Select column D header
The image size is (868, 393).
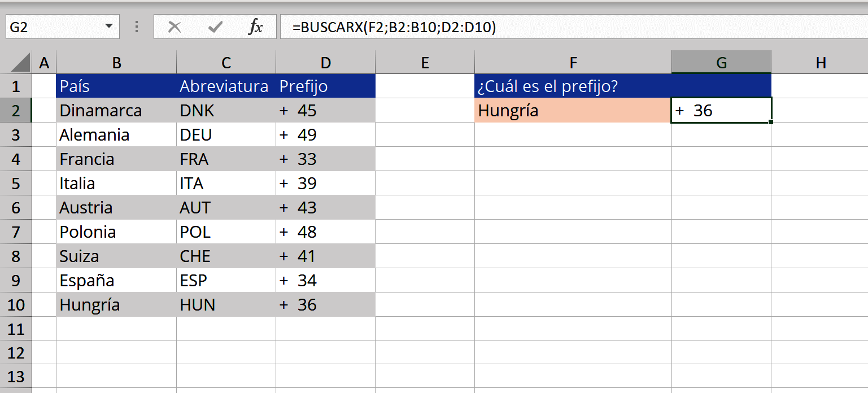pyautogui.click(x=325, y=63)
